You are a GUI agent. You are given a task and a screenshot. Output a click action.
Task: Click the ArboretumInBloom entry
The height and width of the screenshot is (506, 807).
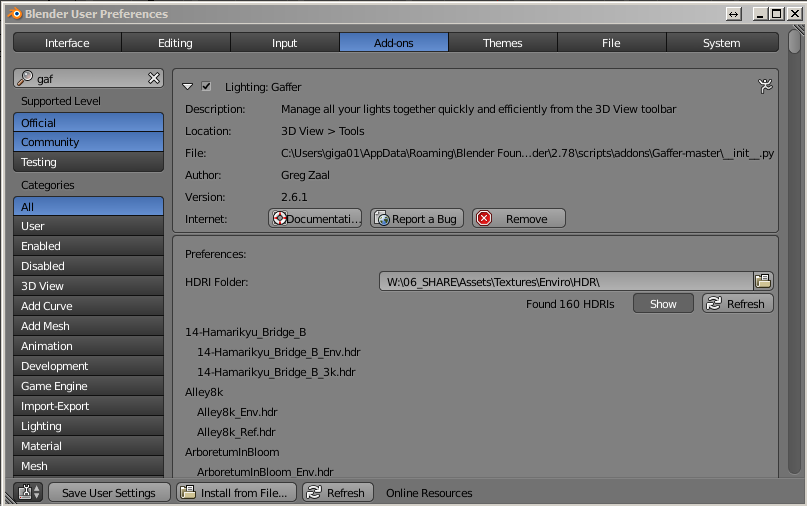click(x=232, y=452)
